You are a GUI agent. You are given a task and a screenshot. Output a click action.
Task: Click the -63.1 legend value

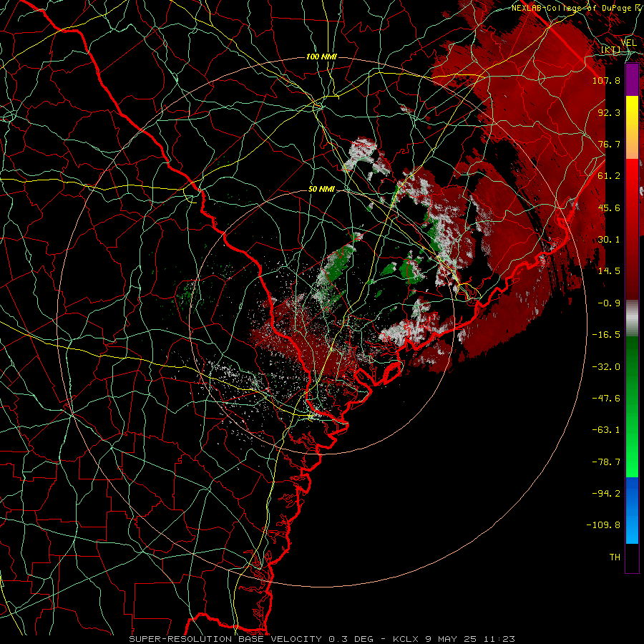pos(606,430)
